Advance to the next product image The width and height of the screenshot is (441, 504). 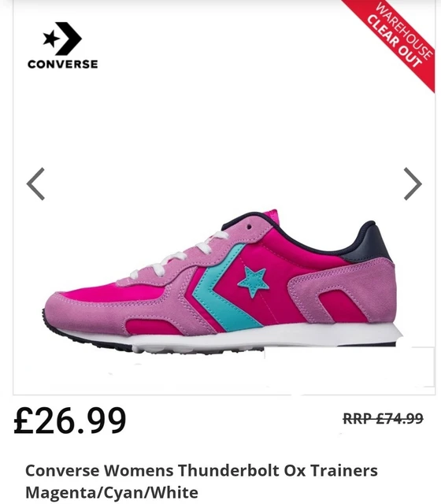[x=413, y=183]
